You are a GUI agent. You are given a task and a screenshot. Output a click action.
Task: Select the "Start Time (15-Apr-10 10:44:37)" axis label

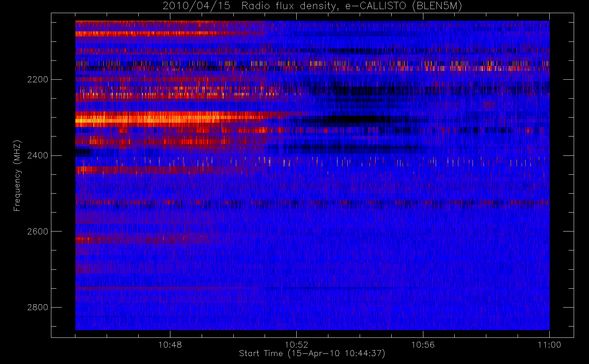click(x=312, y=353)
